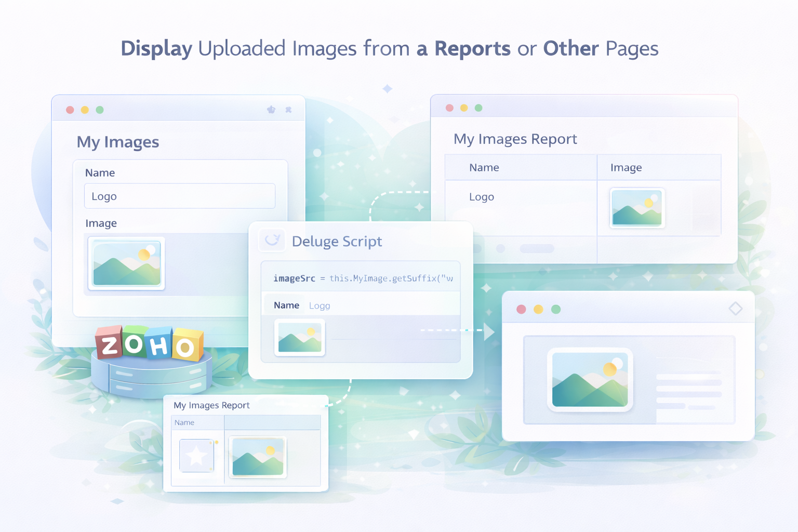Click the red traffic-light dot on My Images window
Screen dimensions: 798x532
pos(70,110)
